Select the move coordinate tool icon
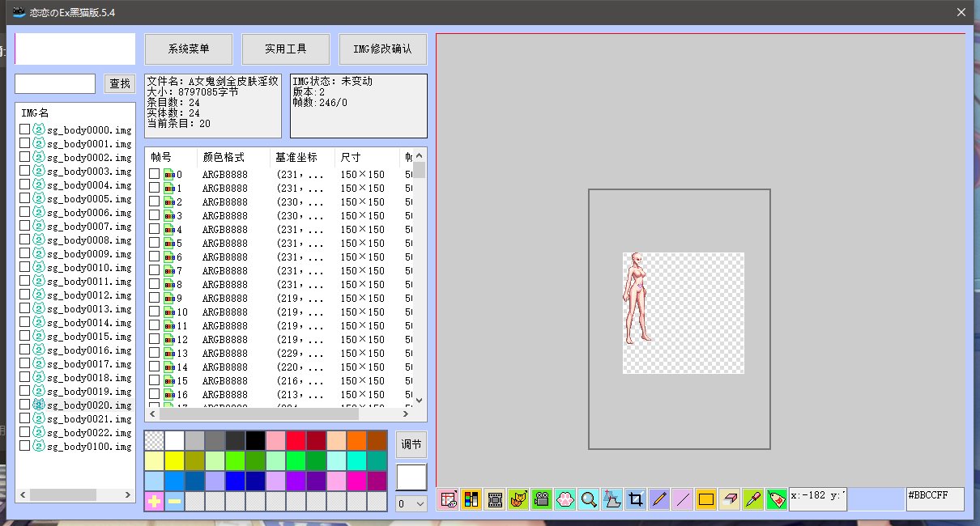 tap(612, 499)
